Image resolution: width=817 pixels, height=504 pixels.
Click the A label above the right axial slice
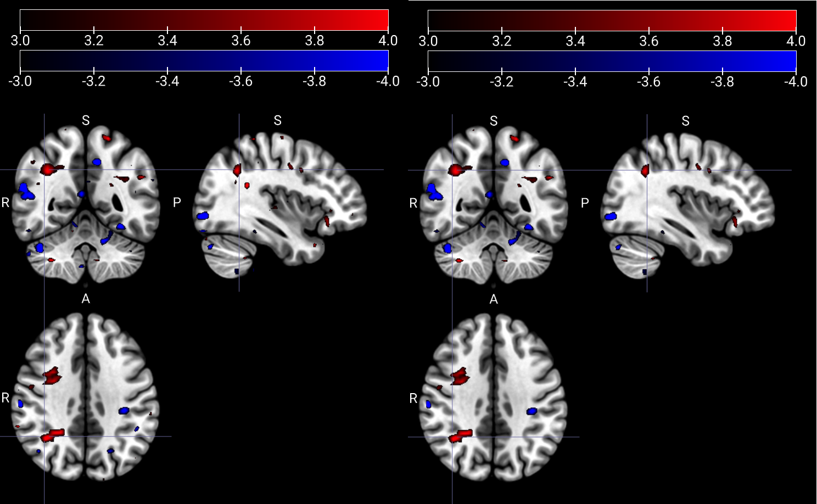494,299
